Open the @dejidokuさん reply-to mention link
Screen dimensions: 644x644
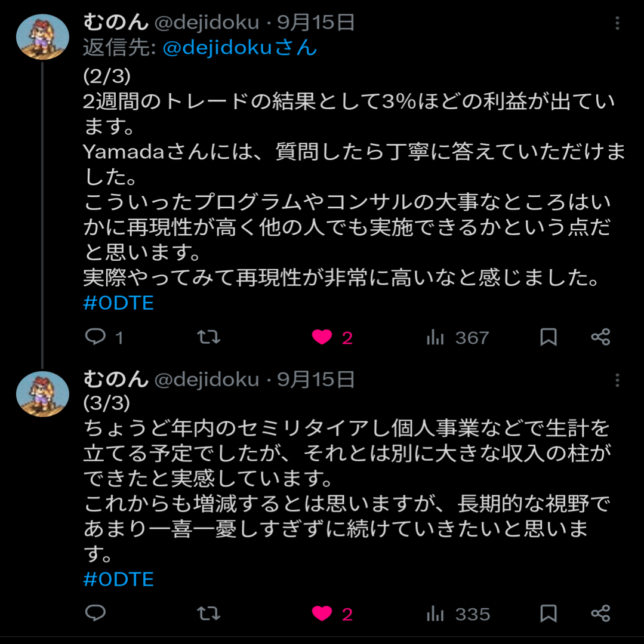[239, 48]
